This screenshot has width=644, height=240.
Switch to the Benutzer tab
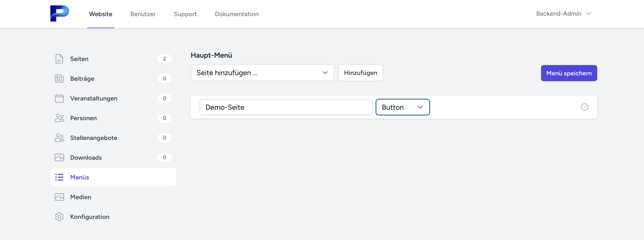click(143, 14)
